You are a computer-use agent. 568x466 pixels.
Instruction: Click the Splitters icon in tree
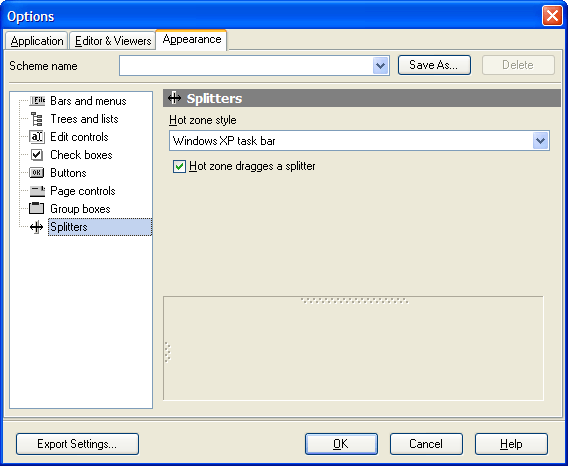tap(37, 227)
